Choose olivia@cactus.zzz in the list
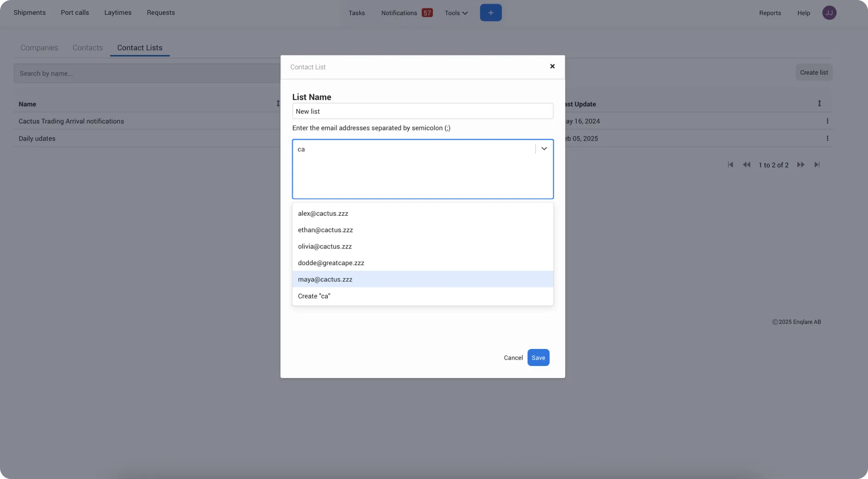 pos(423,246)
